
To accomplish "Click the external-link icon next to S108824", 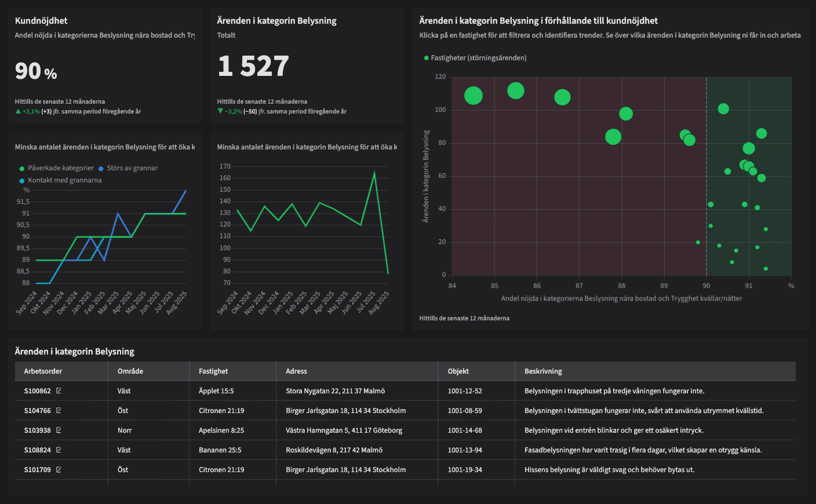I will pos(59,450).
